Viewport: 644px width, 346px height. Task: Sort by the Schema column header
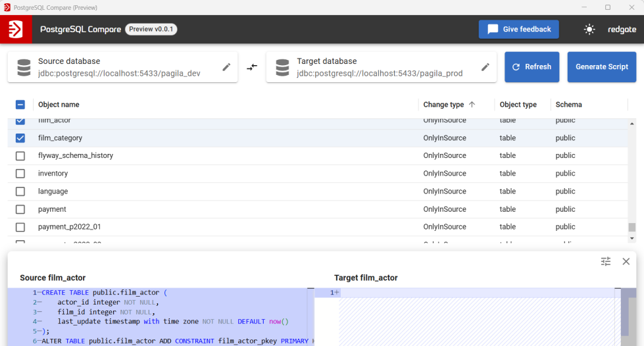[568, 105]
